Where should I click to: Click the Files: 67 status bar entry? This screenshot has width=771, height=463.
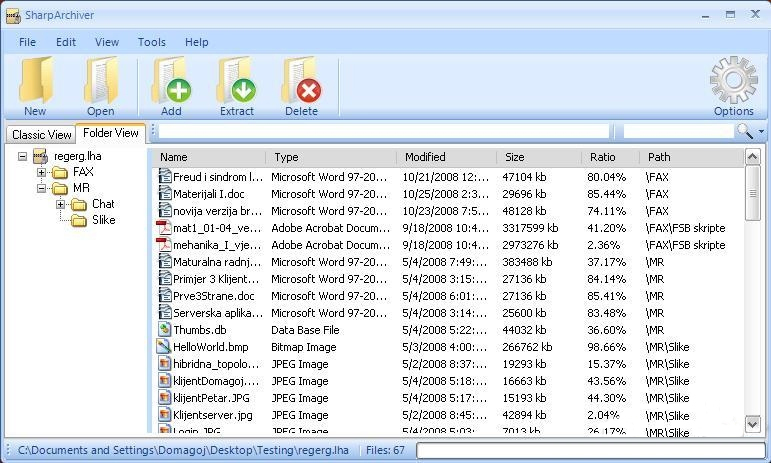[385, 450]
